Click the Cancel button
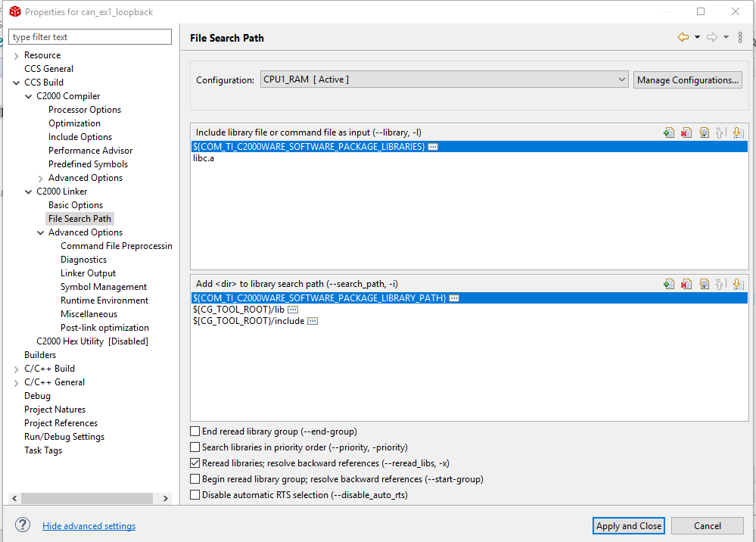The image size is (756, 542). pyautogui.click(x=708, y=525)
